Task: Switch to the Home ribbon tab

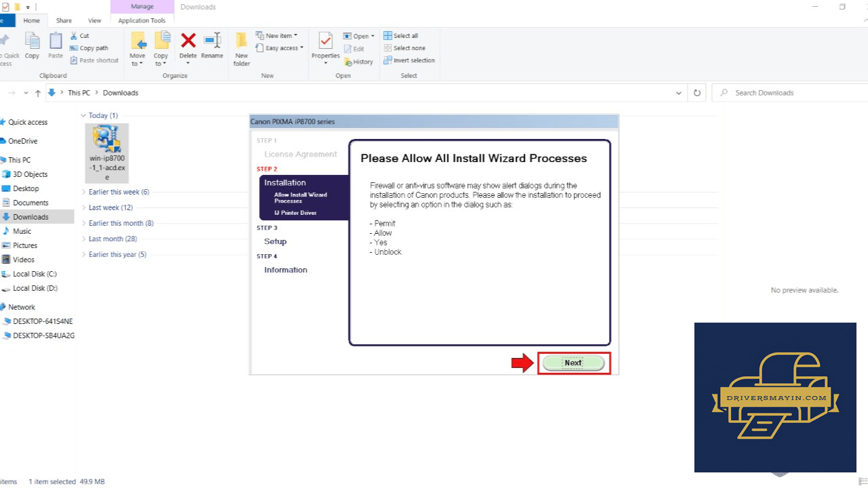Action: click(32, 20)
